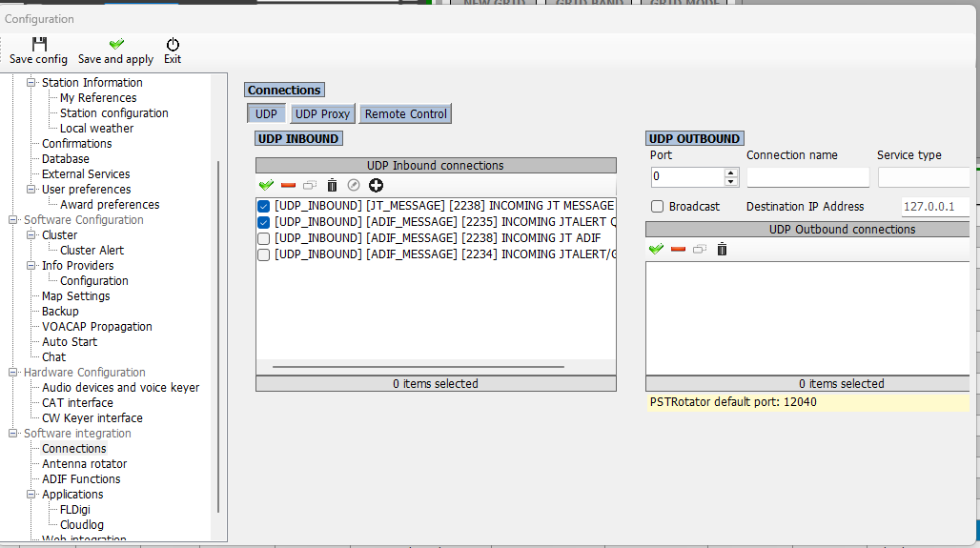This screenshot has width=980, height=548.
Task: Collapse the Station Information tree node
Action: tap(31, 83)
